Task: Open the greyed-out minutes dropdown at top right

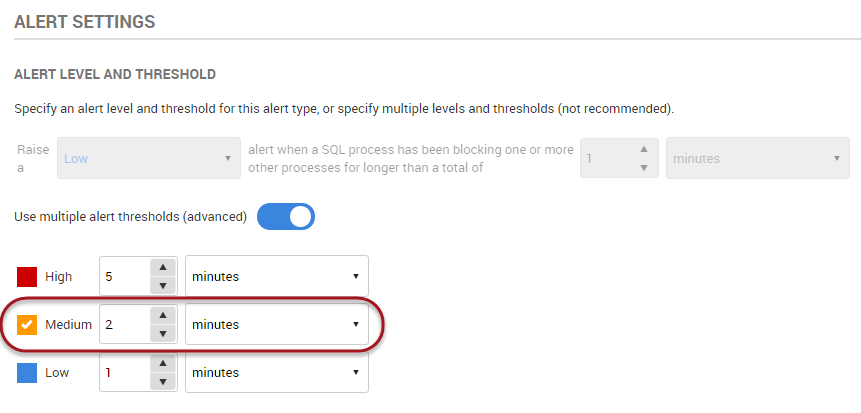Action: (x=757, y=158)
